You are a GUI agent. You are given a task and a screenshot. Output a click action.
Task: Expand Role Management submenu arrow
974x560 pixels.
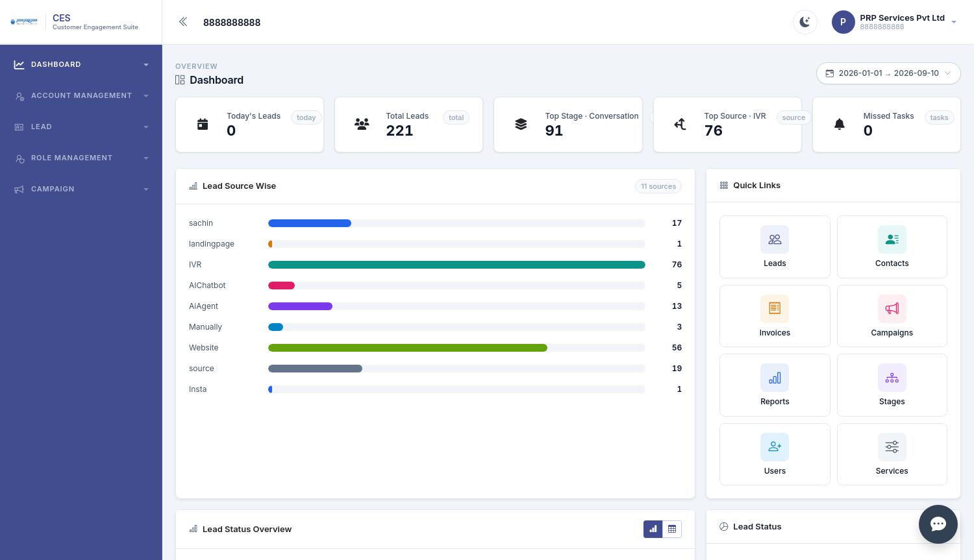click(x=146, y=158)
